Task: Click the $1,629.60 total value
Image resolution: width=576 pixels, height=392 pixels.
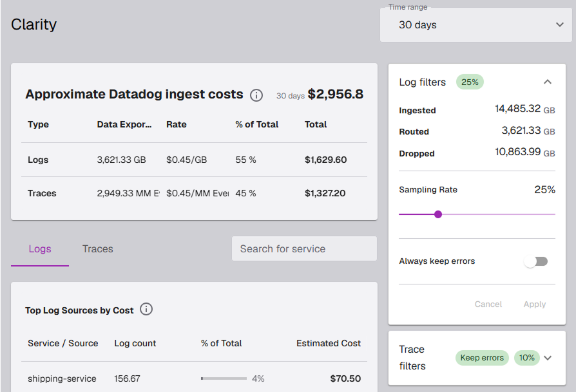Action: point(325,160)
